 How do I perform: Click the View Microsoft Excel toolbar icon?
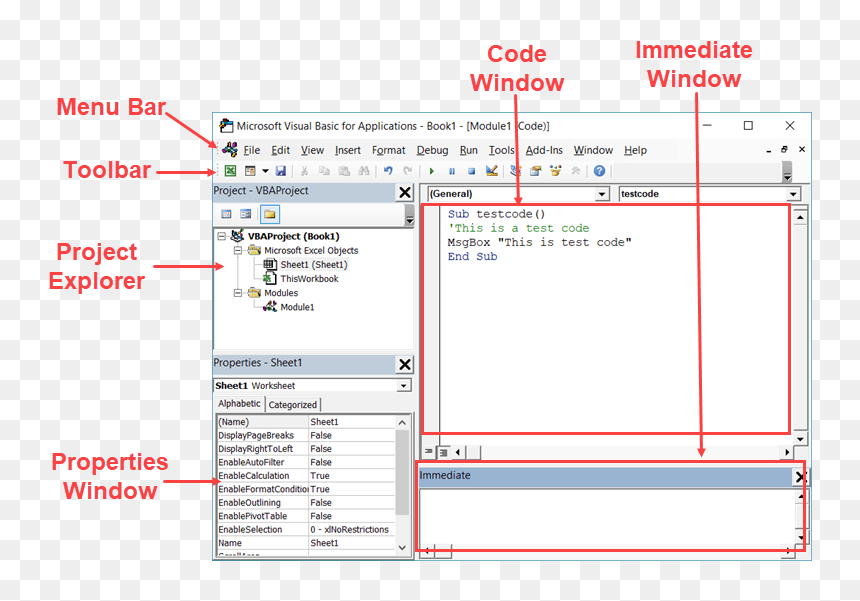(x=230, y=171)
